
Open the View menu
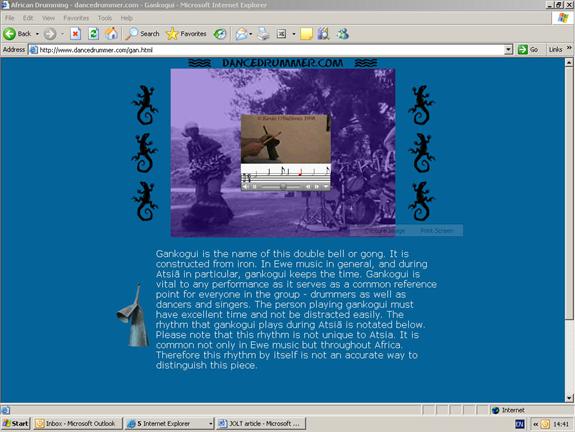tap(48, 18)
